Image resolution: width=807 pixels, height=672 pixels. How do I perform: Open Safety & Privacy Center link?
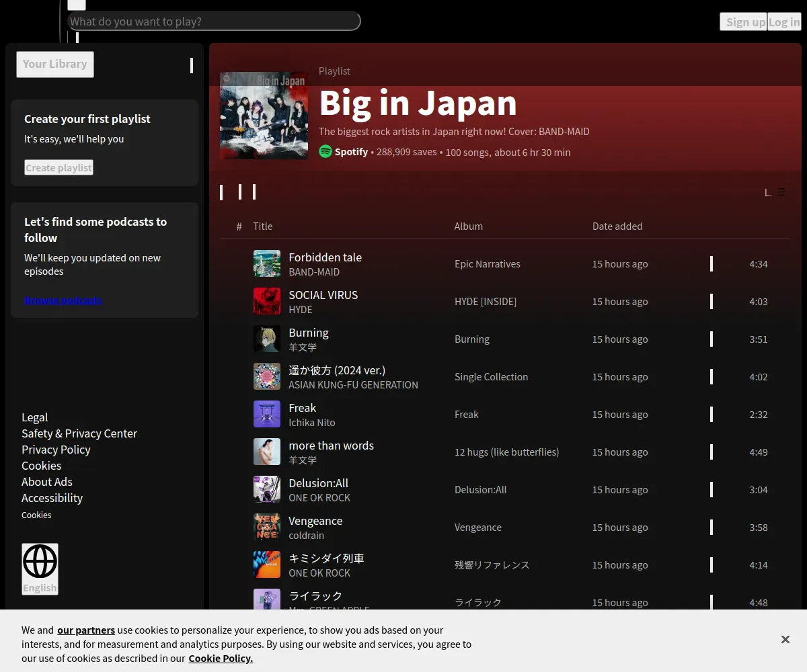(79, 433)
